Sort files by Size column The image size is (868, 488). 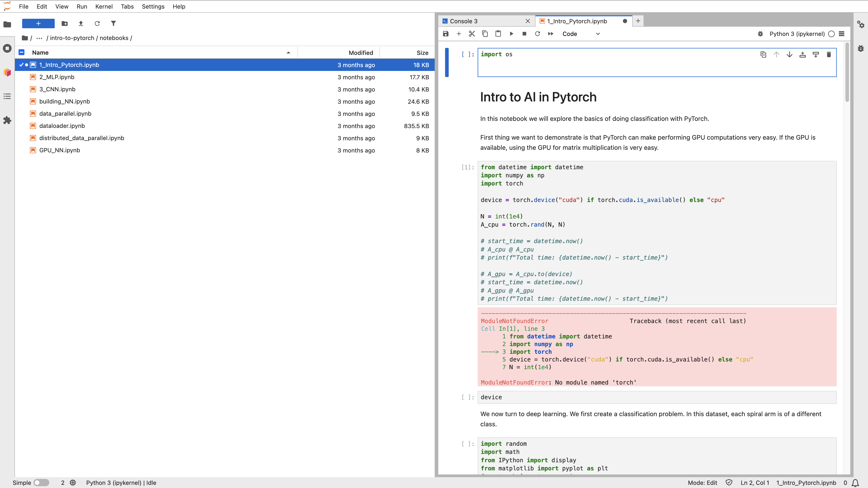click(x=407, y=53)
